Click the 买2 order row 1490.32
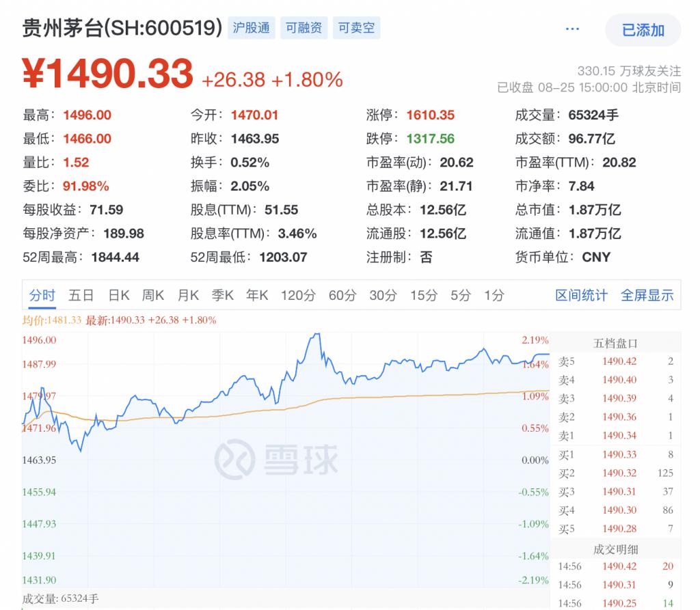 [x=616, y=473]
